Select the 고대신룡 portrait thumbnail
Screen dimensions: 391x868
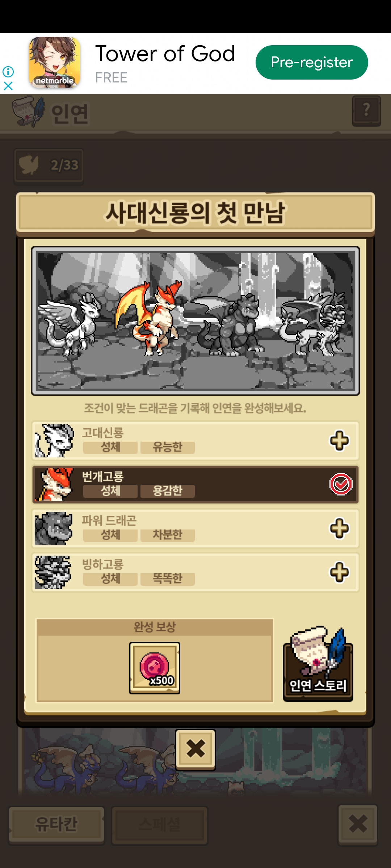54,441
